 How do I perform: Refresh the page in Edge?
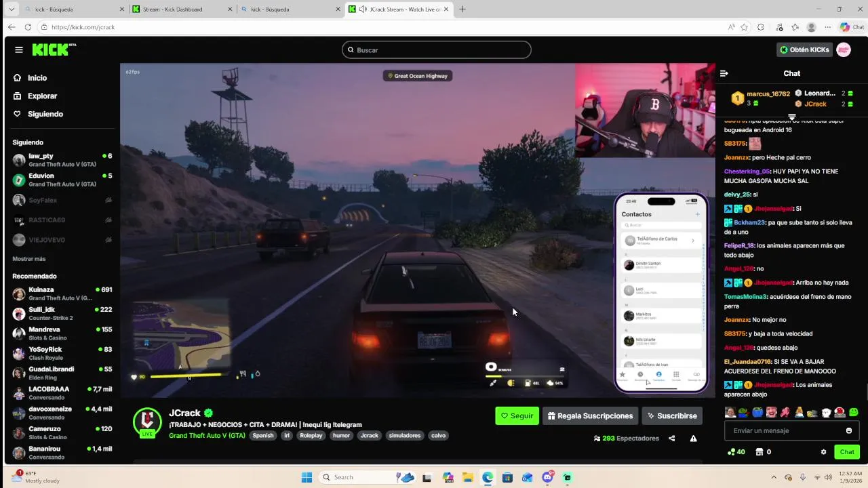28,27
